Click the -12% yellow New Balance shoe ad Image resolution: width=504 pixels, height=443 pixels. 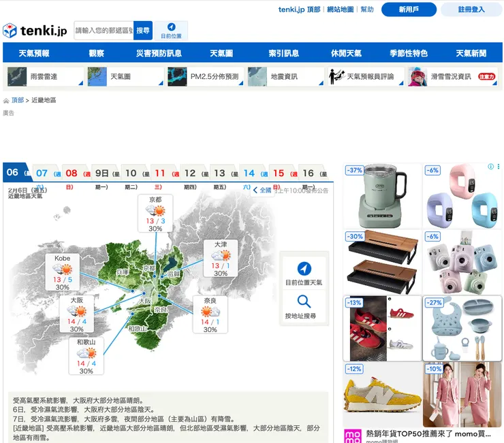(x=383, y=395)
